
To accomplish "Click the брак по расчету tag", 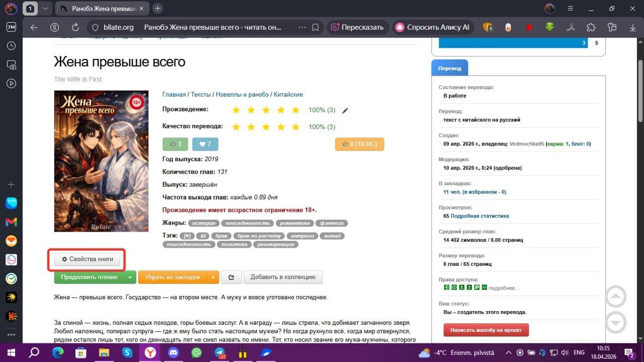I will coord(258,236).
